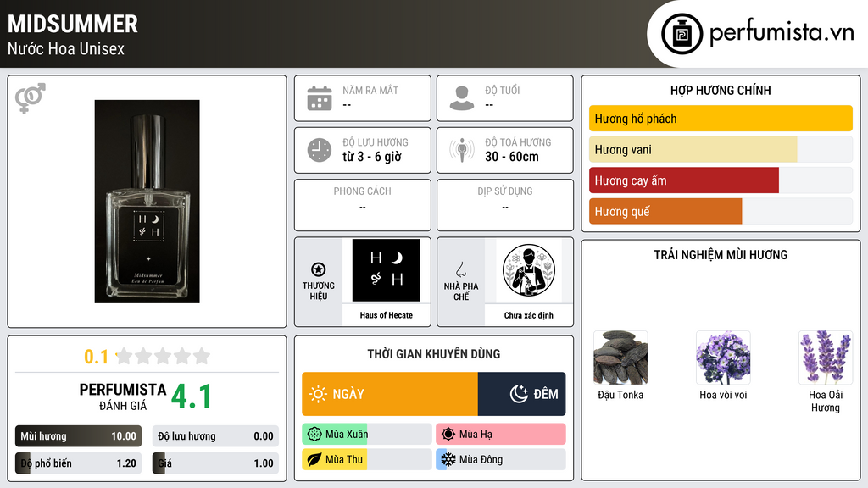Click the perfumista.vn bottle logo icon
Viewport: 868px width, 488px height.
682,34
